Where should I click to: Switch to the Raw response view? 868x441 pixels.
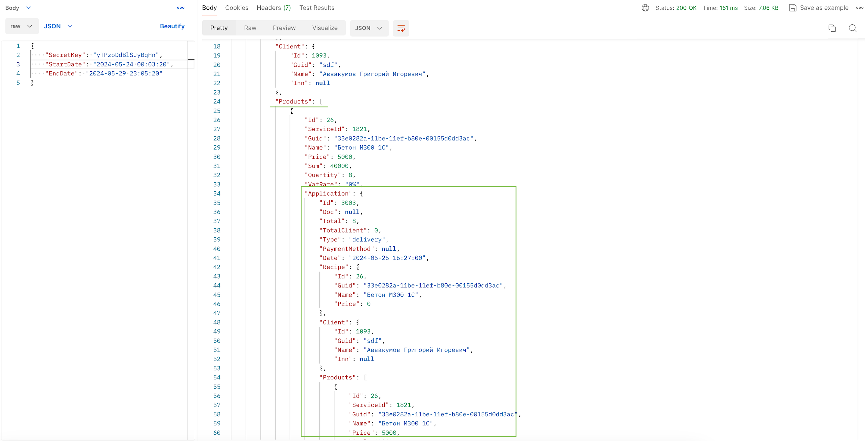point(250,28)
